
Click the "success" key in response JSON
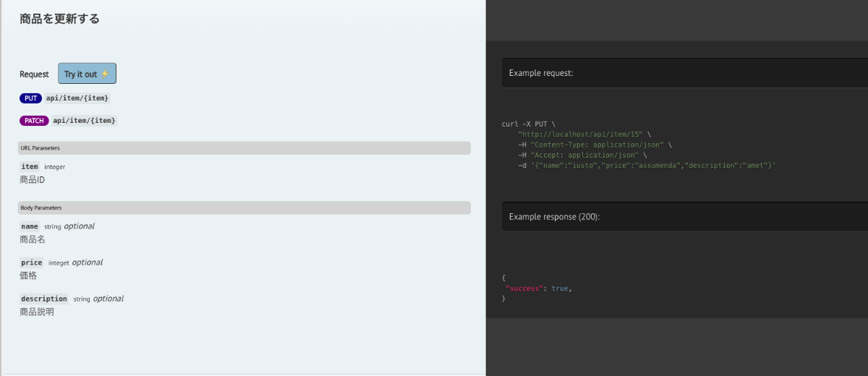(524, 289)
